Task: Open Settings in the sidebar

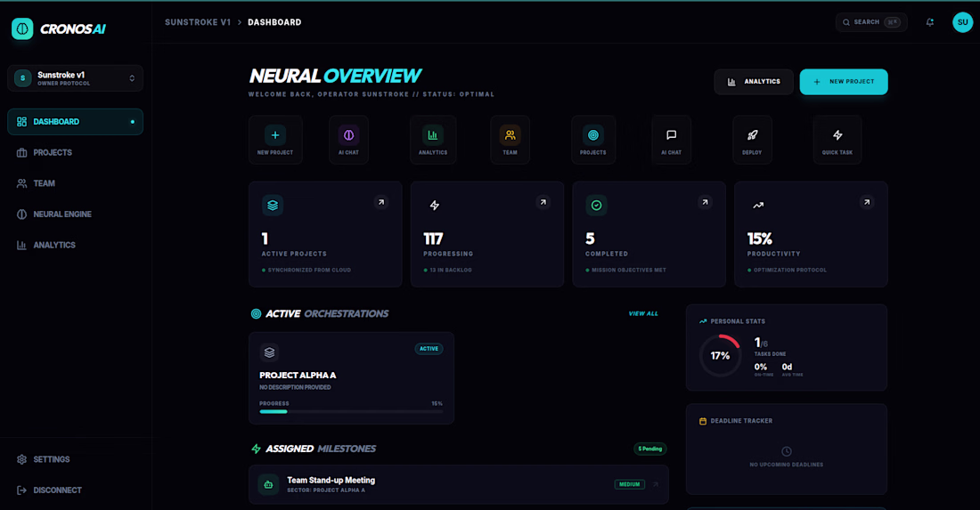Action: click(x=75, y=459)
